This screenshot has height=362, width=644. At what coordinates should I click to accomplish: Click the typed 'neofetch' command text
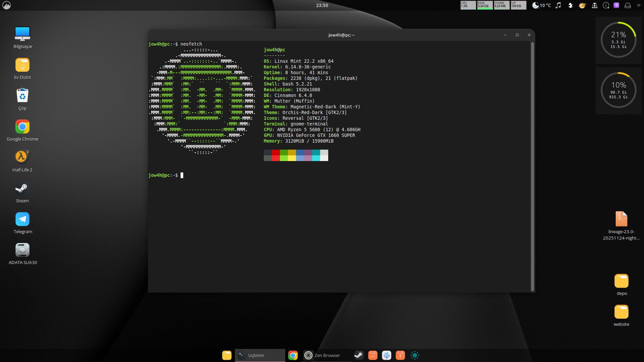pyautogui.click(x=191, y=44)
